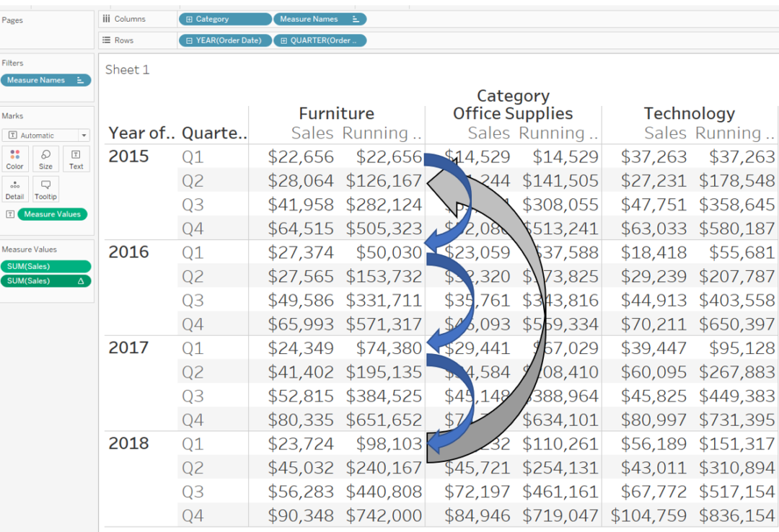Click the text mark icon beside Measure Values pill
This screenshot has height=532, width=779.
[x=10, y=214]
